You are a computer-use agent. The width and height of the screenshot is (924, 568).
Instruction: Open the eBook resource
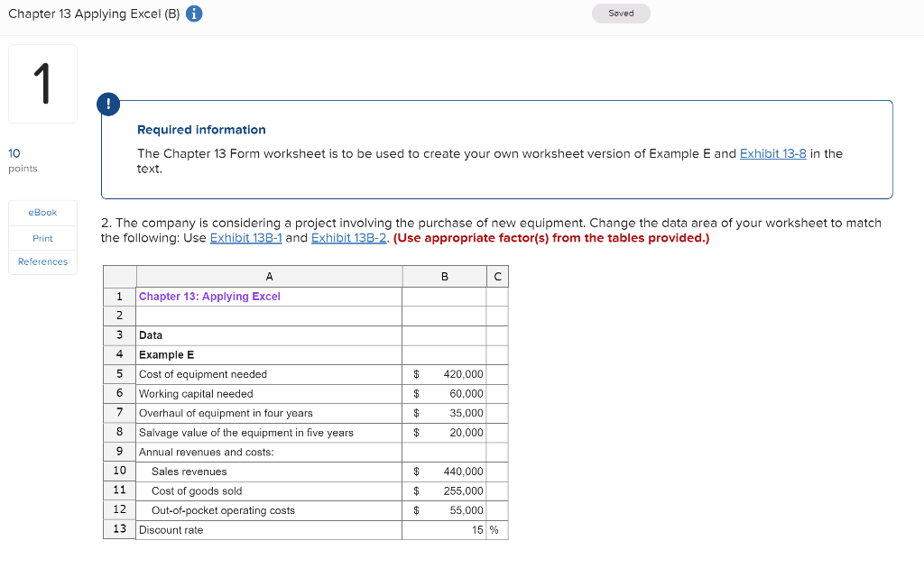pos(42,212)
